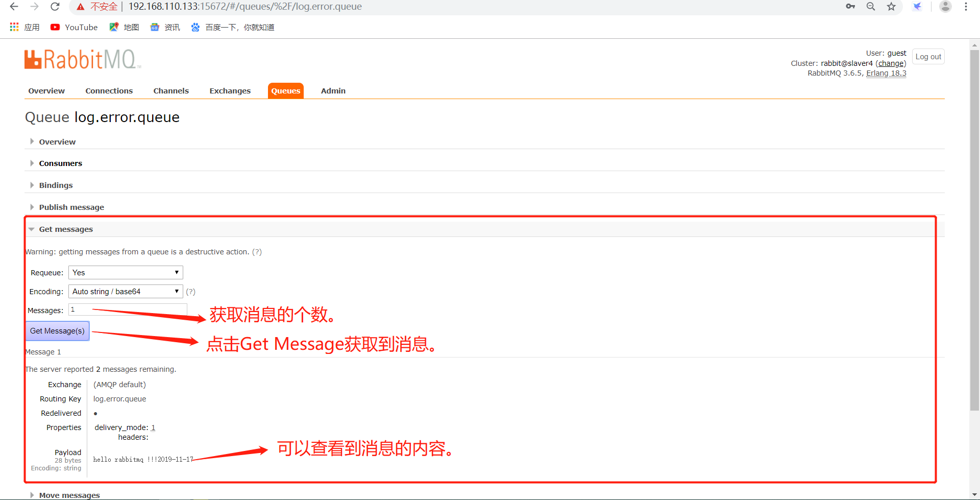Image resolution: width=980 pixels, height=500 pixels.
Task: Click the blue bird extension icon
Action: point(917,7)
